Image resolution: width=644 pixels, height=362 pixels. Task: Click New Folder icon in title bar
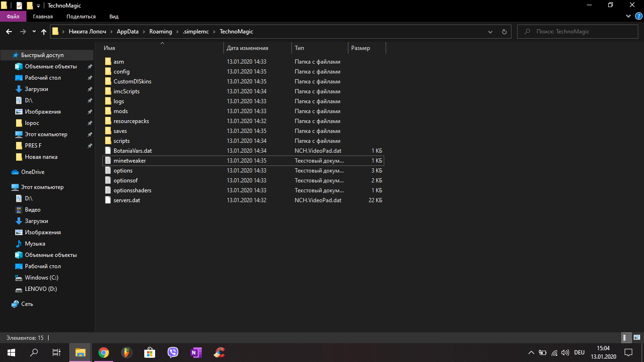pos(30,6)
